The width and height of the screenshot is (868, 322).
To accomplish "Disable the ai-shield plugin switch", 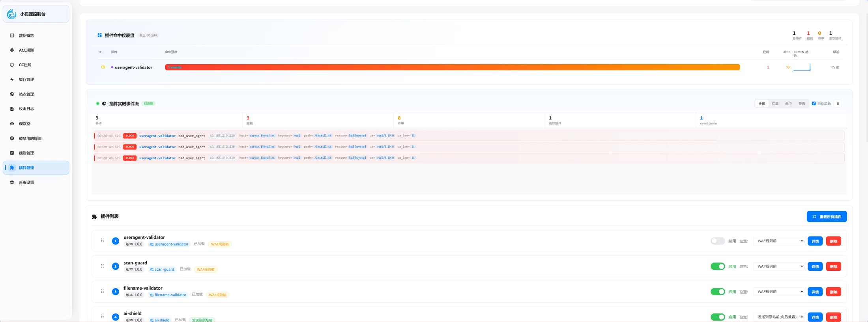I will coord(718,317).
